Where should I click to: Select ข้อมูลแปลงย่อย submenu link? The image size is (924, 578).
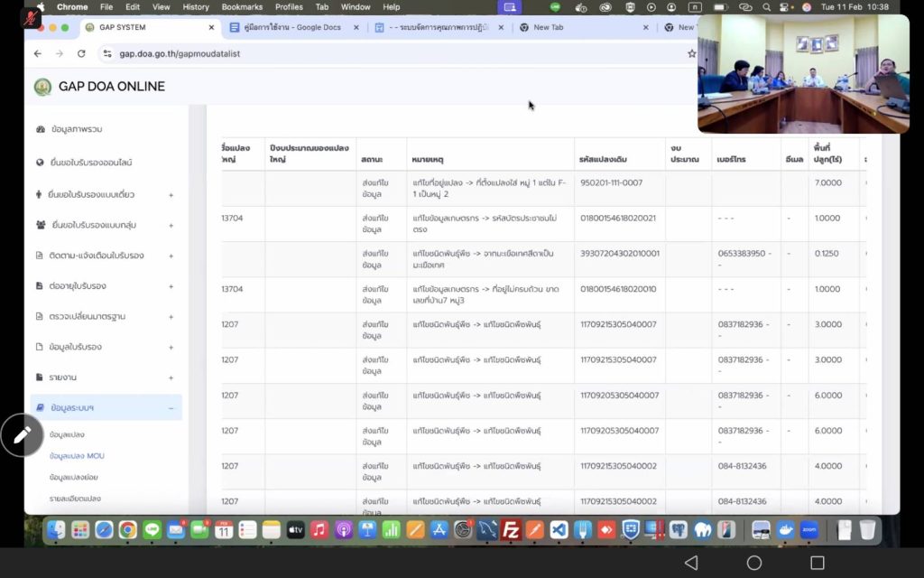74,477
